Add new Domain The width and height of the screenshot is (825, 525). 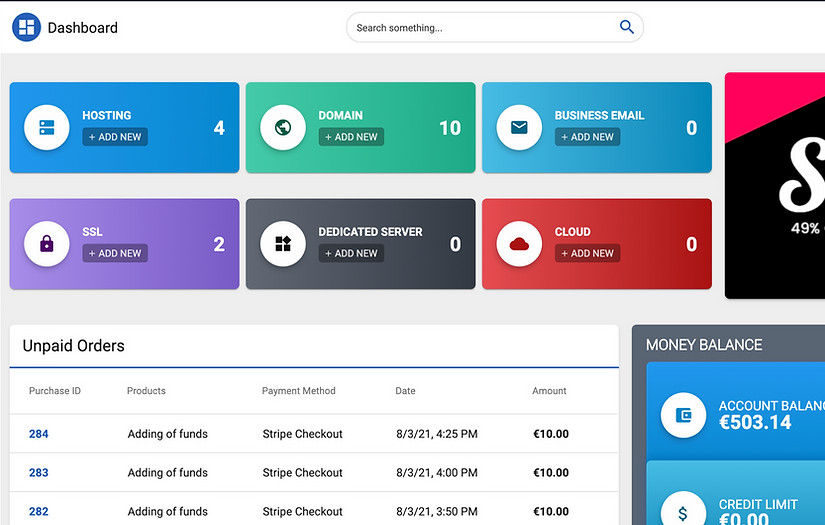point(351,137)
